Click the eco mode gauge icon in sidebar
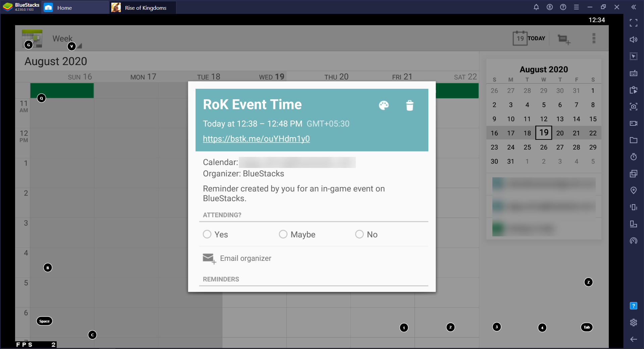 (x=634, y=241)
